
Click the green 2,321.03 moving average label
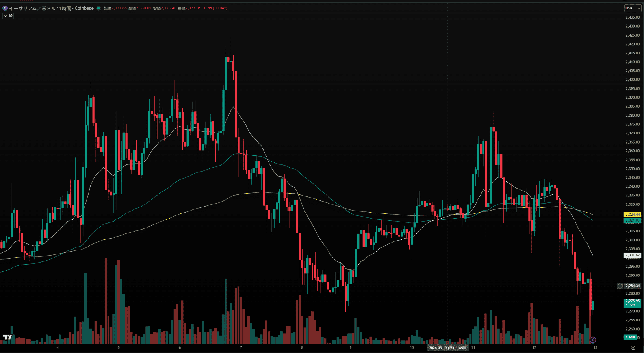coord(632,220)
